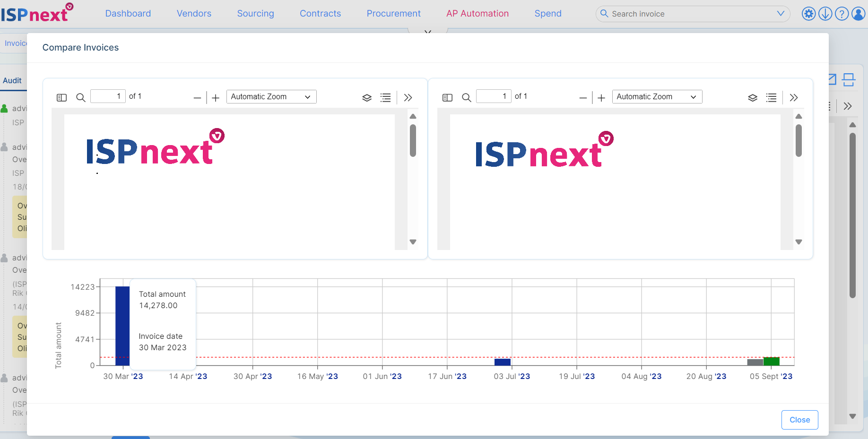This screenshot has width=868, height=439.
Task: Open Automatic Zoom dropdown in left viewer
Action: (x=271, y=96)
